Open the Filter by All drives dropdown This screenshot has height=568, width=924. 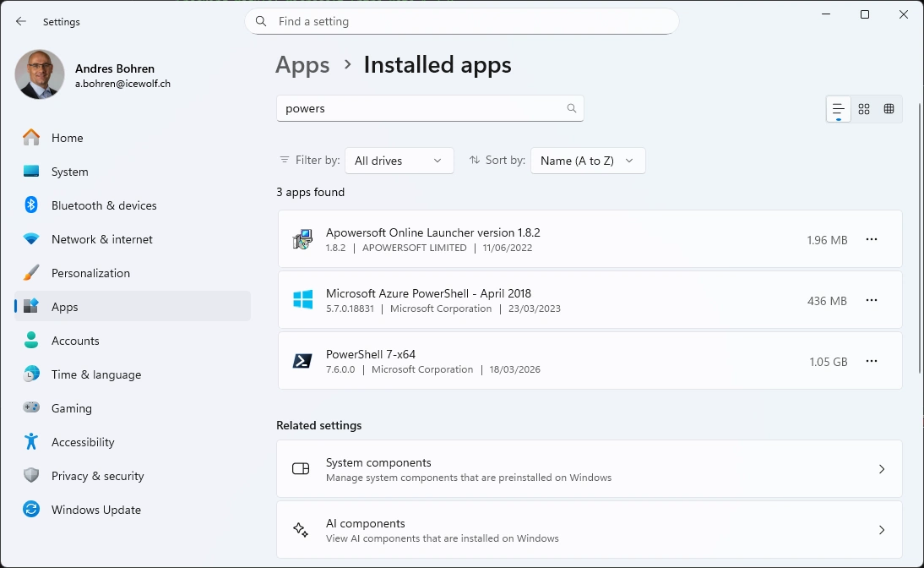(399, 161)
